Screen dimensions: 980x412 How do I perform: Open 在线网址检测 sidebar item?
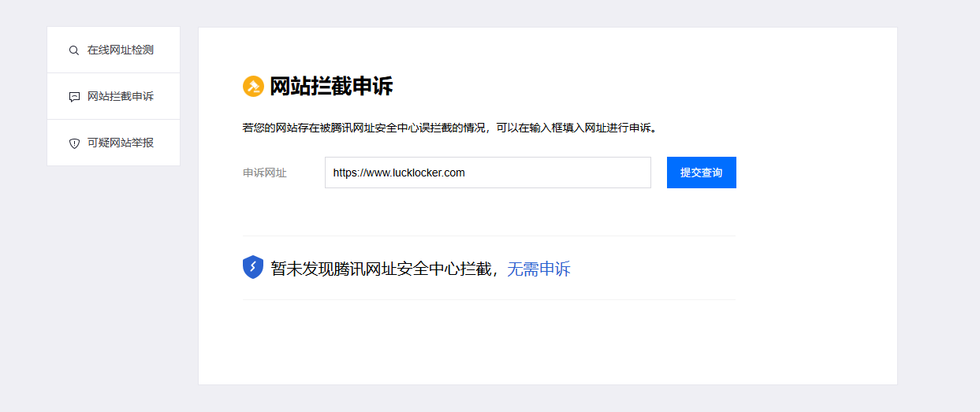pyautogui.click(x=114, y=50)
